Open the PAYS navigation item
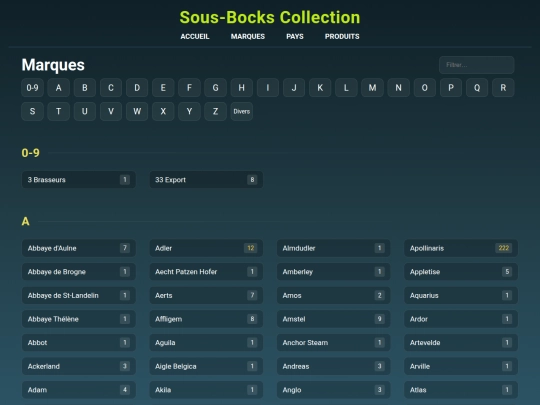Image resolution: width=540 pixels, height=405 pixels. pos(295,37)
